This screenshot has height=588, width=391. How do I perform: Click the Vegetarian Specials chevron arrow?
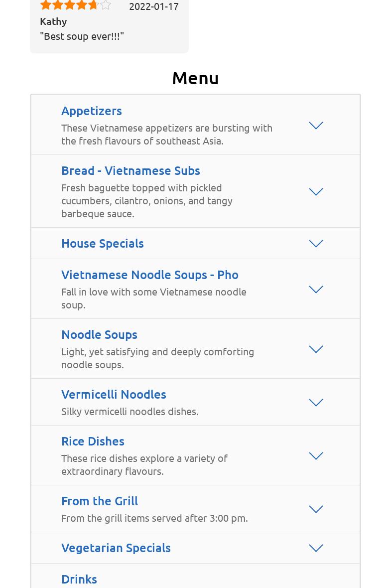coord(316,548)
